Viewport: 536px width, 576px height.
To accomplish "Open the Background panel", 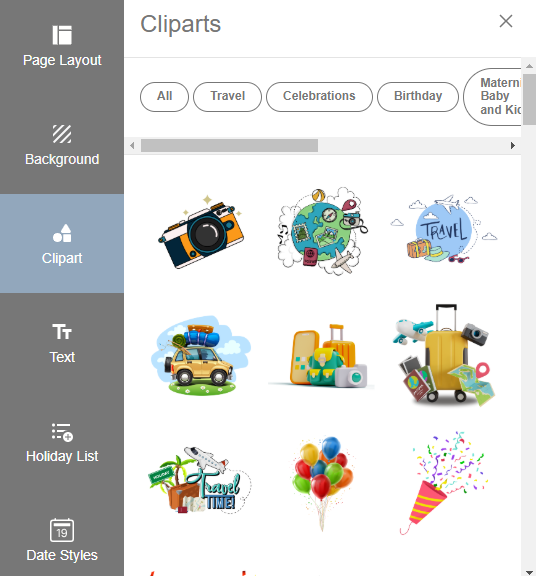I will tap(62, 145).
